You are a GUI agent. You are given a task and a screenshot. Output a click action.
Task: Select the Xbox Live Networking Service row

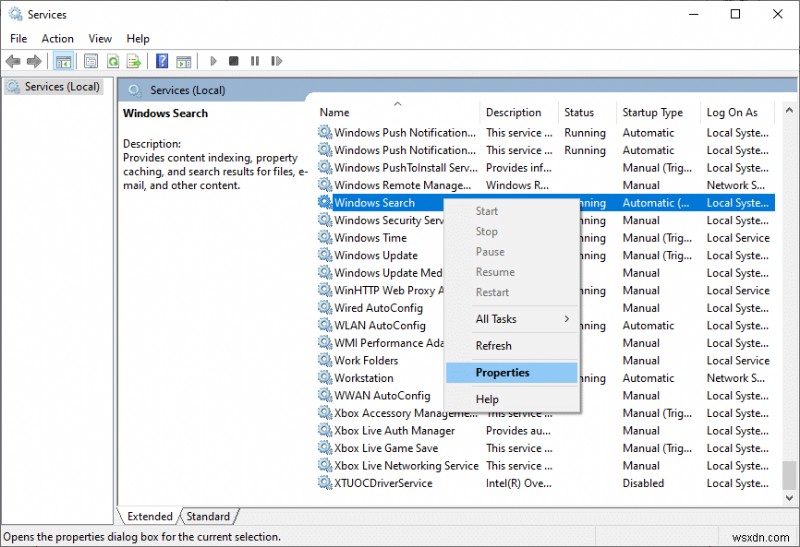(x=545, y=465)
